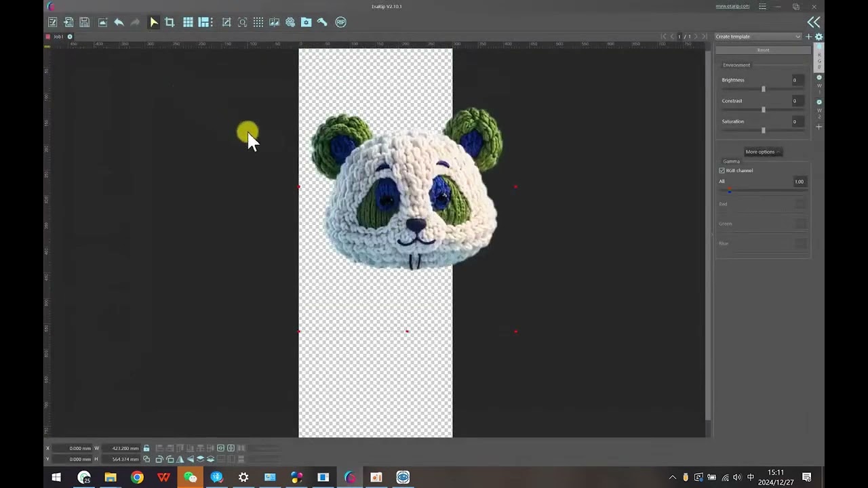The width and height of the screenshot is (868, 488).
Task: Click the RIP button icon
Action: tap(340, 22)
